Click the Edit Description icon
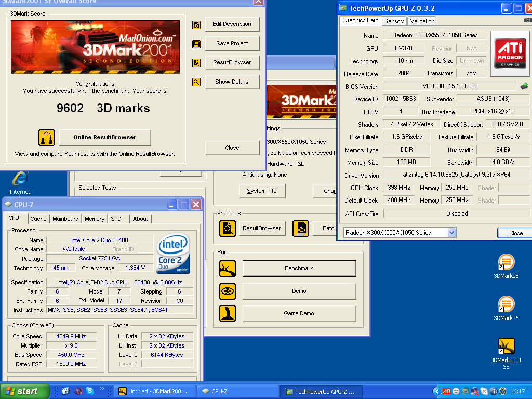Viewport: 532px width, 399px height. click(x=196, y=25)
